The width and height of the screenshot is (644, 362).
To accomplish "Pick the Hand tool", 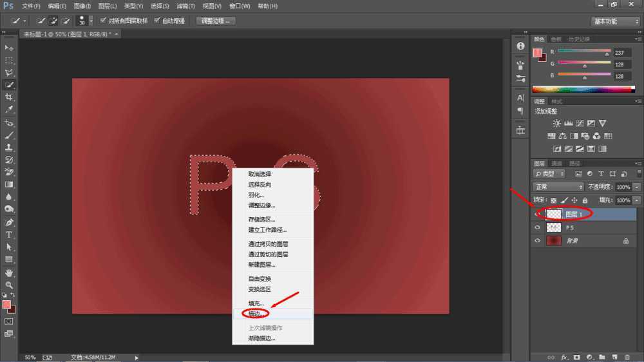I will click(x=9, y=272).
